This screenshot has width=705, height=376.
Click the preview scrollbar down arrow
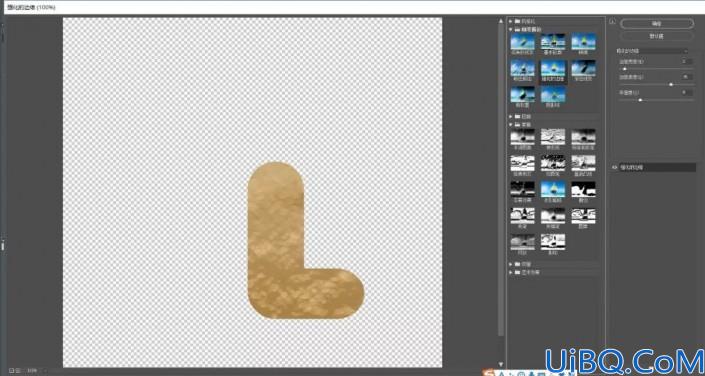[x=501, y=364]
